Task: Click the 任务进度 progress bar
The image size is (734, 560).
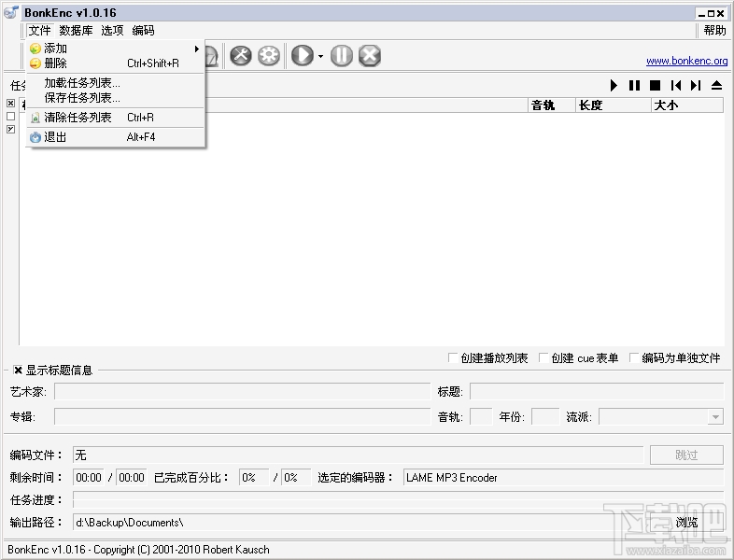Action: [x=399, y=499]
